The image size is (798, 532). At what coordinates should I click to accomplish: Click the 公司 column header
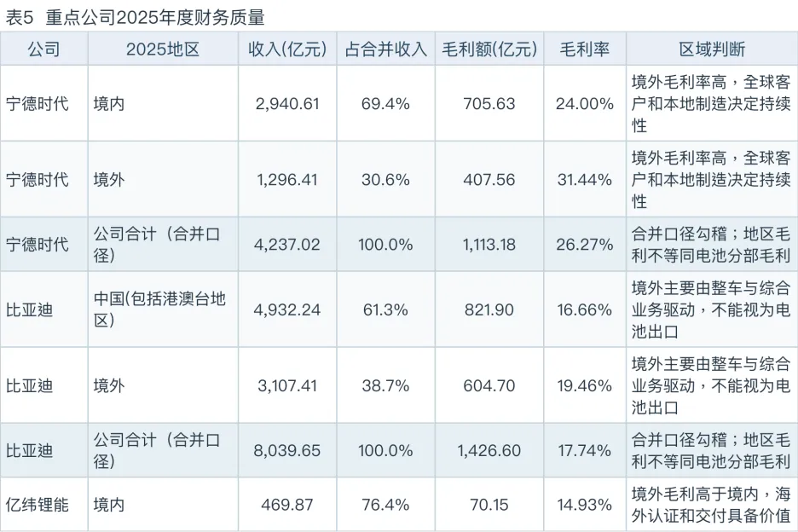pos(43,49)
